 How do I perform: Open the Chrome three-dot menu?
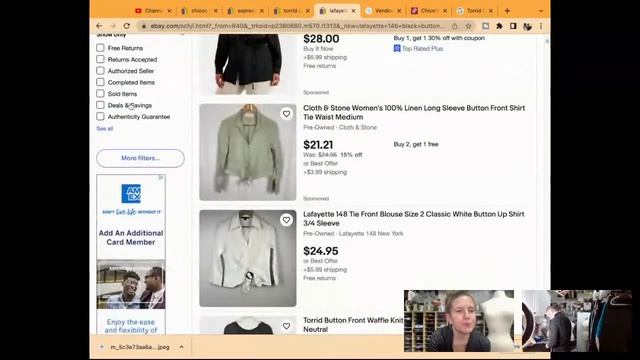click(541, 26)
